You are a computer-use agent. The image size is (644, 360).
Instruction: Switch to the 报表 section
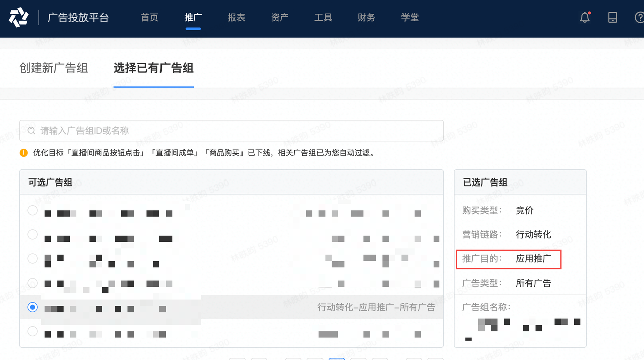coord(236,17)
